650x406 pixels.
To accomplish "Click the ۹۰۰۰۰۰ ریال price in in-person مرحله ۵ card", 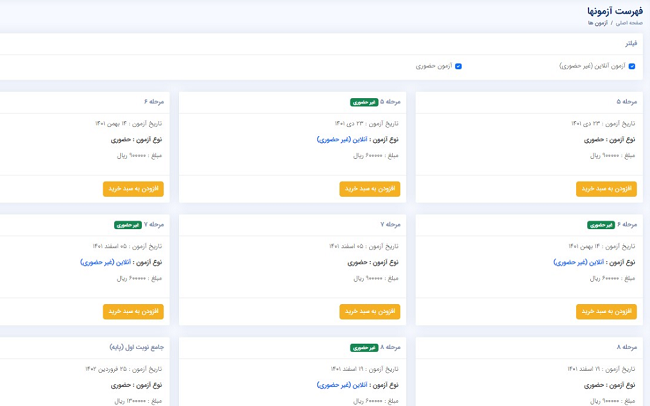I will coord(606,156).
